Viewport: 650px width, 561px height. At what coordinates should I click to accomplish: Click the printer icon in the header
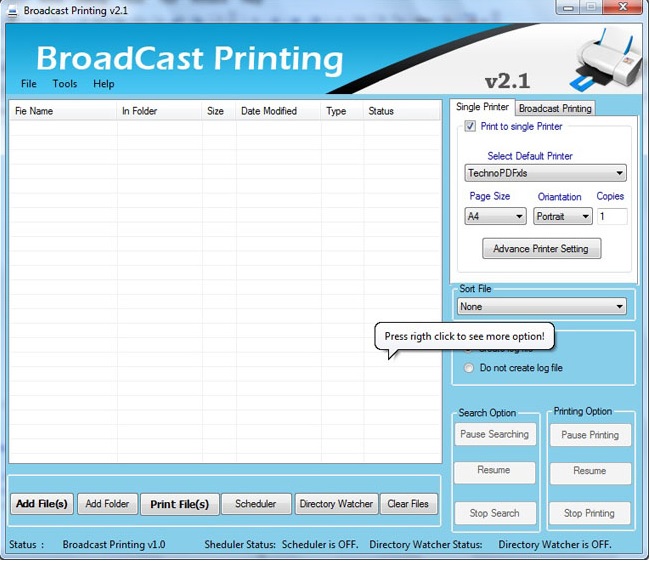click(606, 60)
